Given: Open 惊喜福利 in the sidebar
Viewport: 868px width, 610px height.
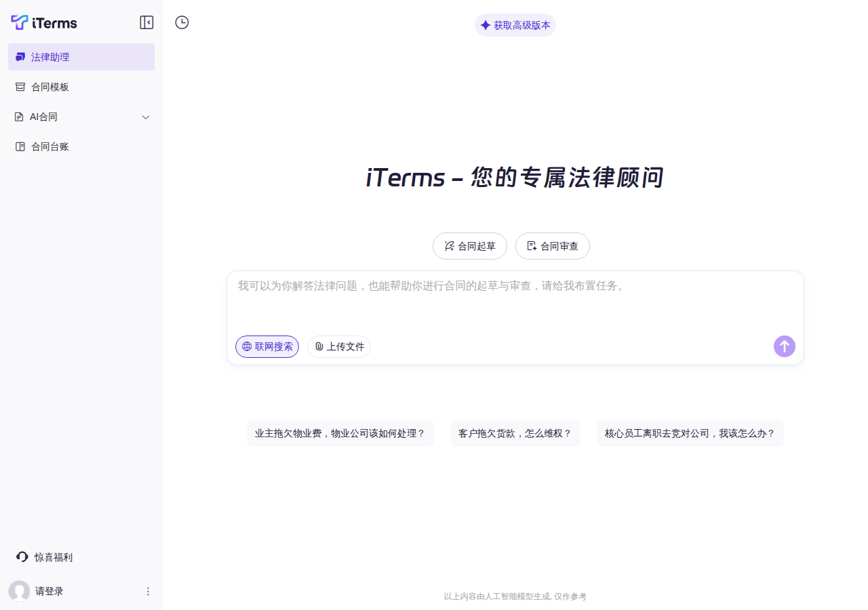Looking at the screenshot, I should coord(45,557).
